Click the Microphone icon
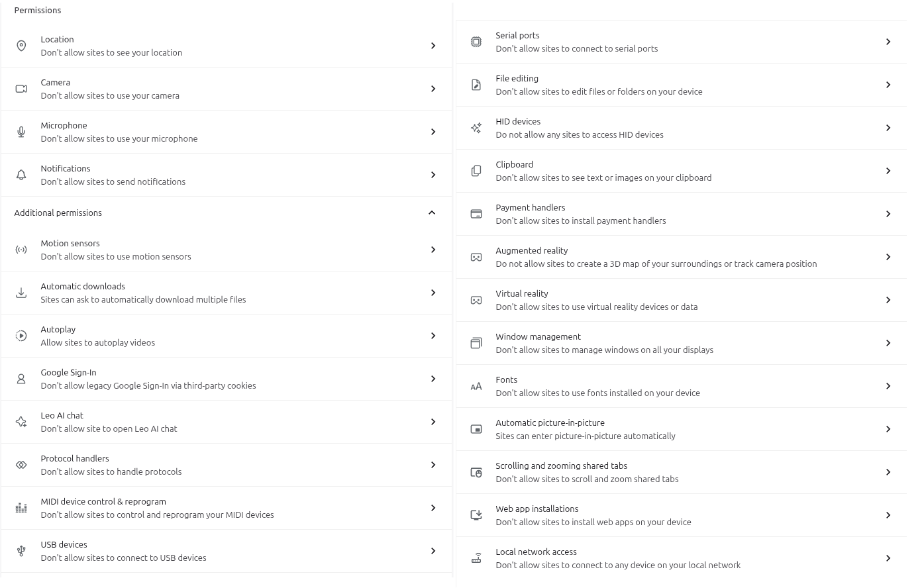Screen dimensions: 924x588 click(x=21, y=132)
